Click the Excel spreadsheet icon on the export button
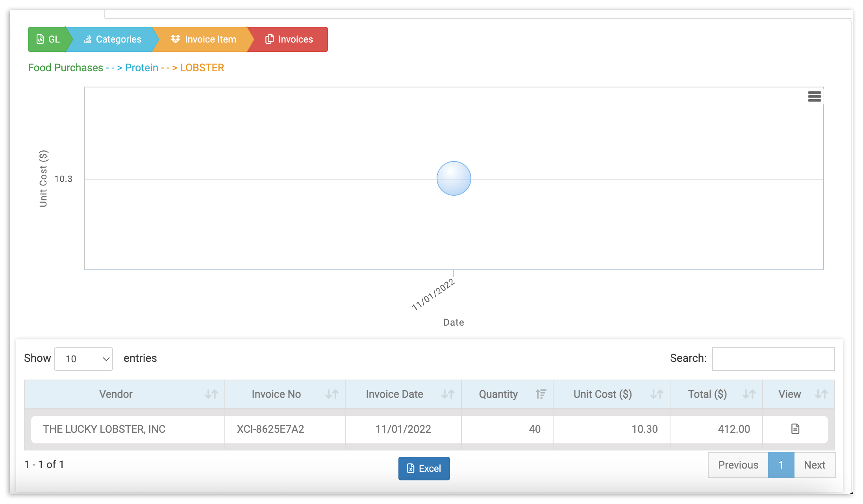 click(x=410, y=468)
